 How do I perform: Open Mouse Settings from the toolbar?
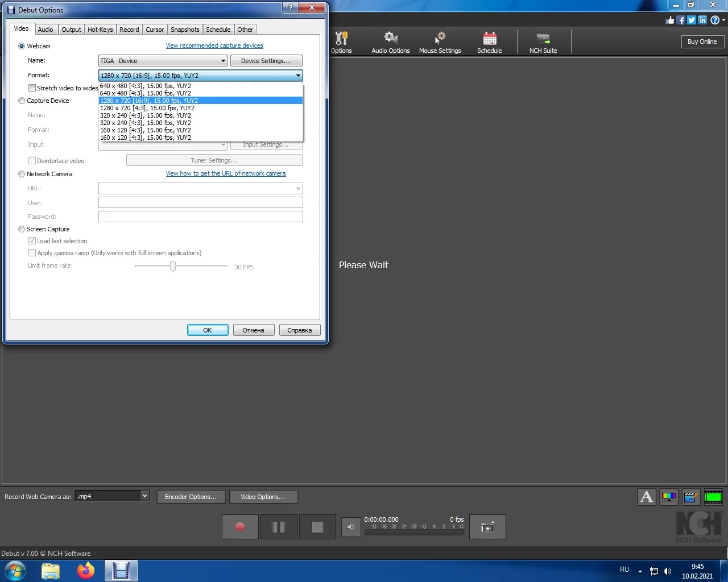pyautogui.click(x=440, y=43)
